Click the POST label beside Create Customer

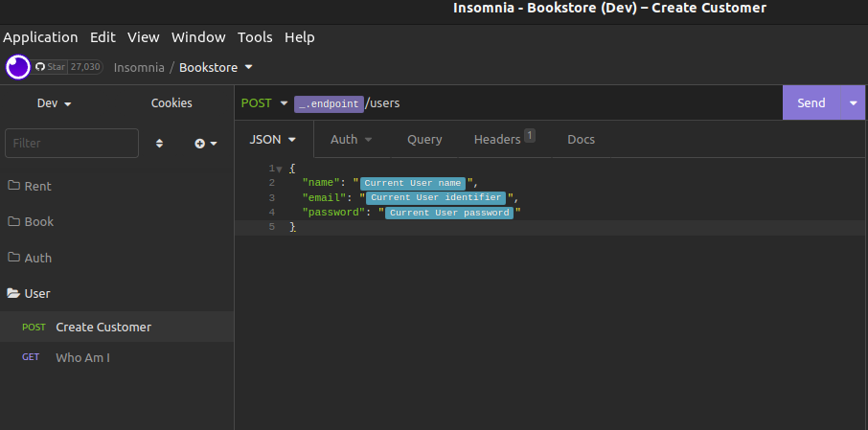coord(34,328)
